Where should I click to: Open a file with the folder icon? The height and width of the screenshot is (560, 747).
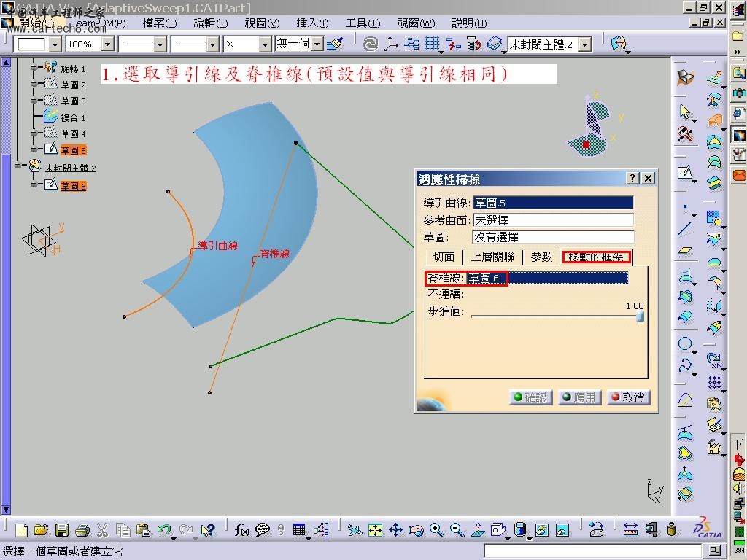pyautogui.click(x=42, y=530)
